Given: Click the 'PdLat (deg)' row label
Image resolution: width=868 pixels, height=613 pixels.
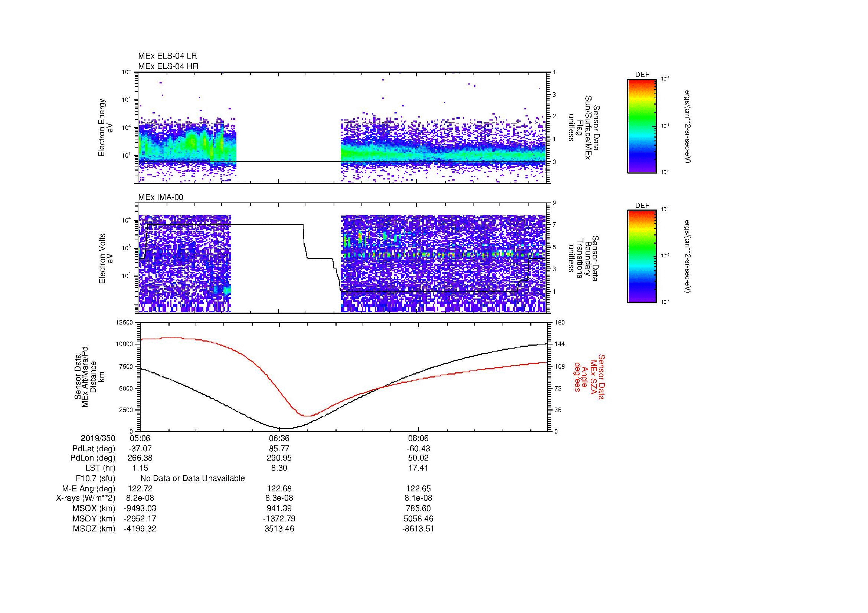Looking at the screenshot, I should (x=94, y=449).
